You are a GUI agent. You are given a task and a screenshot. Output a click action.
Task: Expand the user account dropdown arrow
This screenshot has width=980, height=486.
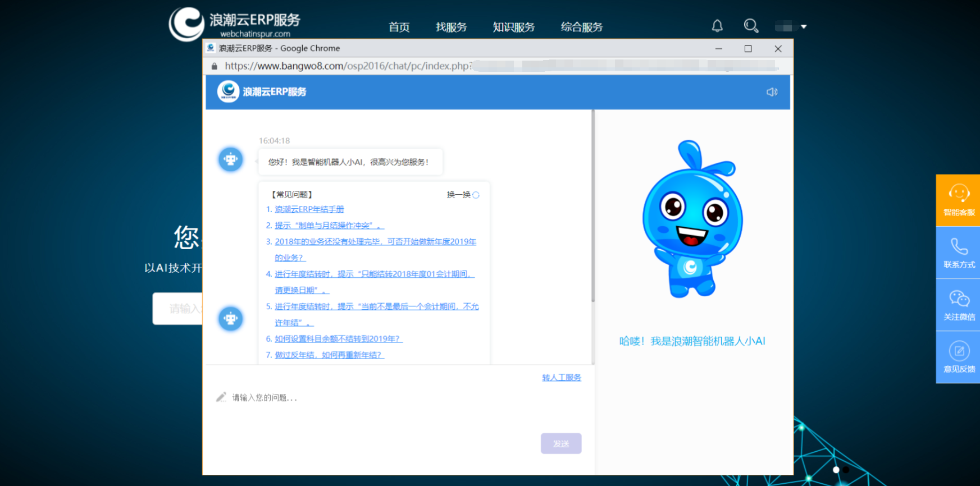(804, 26)
